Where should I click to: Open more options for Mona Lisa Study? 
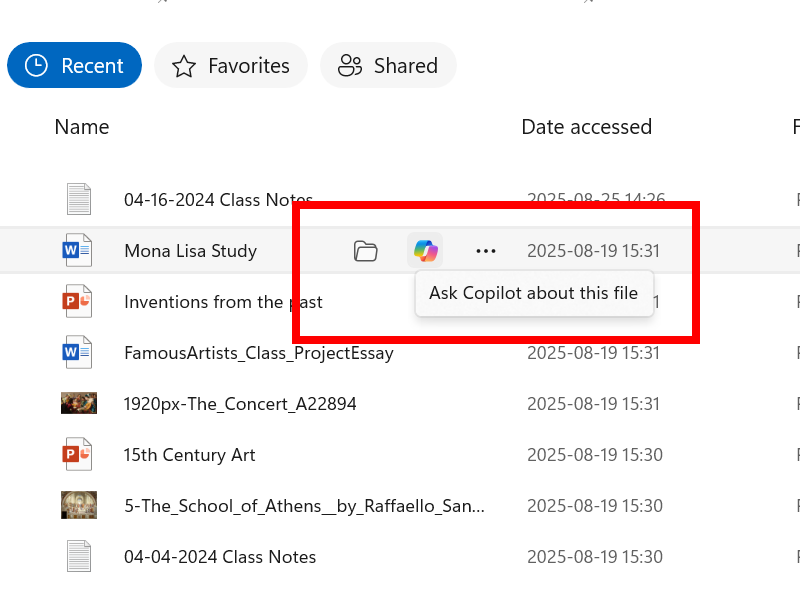[486, 251]
